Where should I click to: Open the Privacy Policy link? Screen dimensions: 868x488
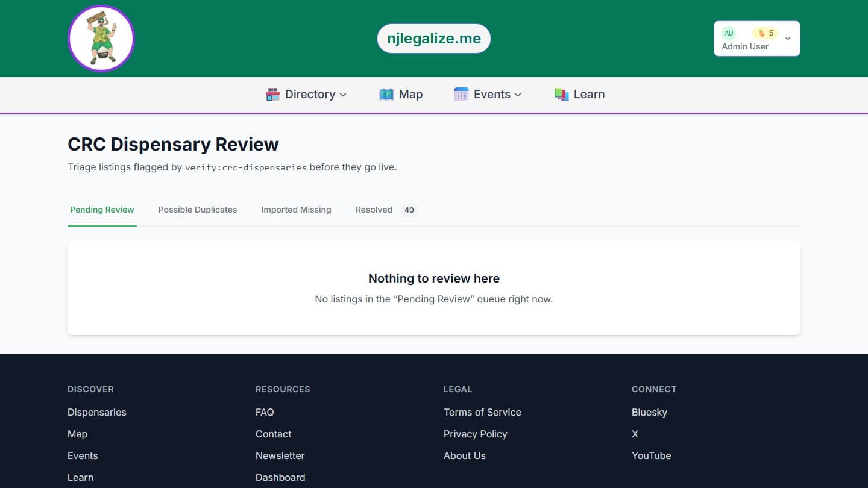point(476,434)
